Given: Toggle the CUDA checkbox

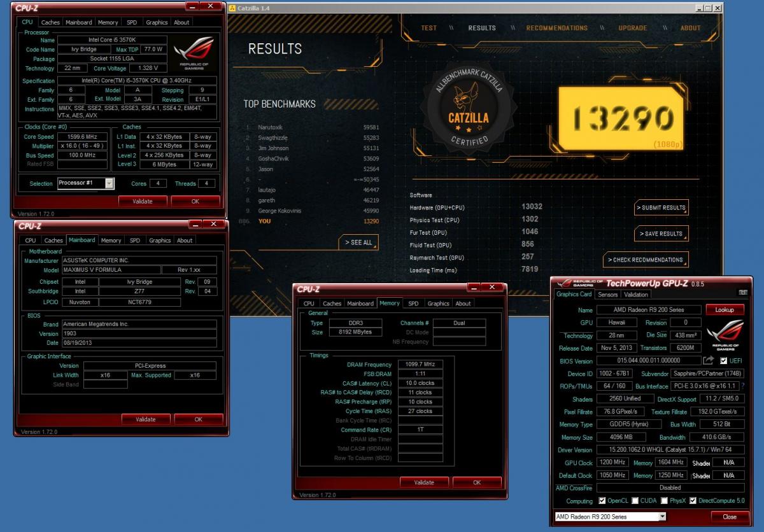Looking at the screenshot, I should point(635,501).
